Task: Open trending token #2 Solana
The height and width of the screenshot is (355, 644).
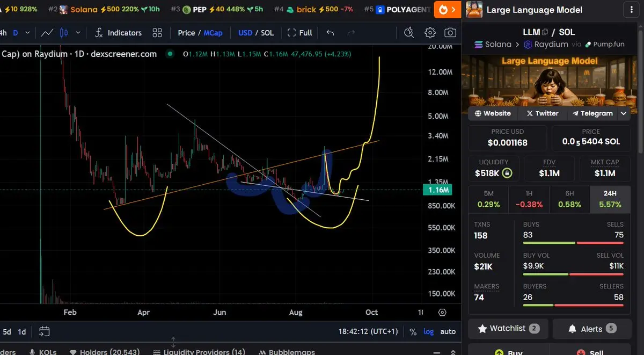Action: [x=104, y=9]
